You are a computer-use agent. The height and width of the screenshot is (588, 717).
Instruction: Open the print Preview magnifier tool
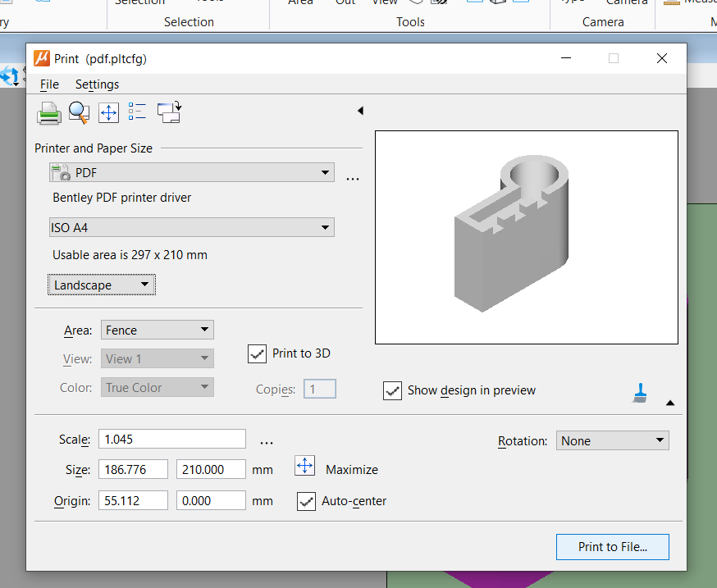click(79, 113)
